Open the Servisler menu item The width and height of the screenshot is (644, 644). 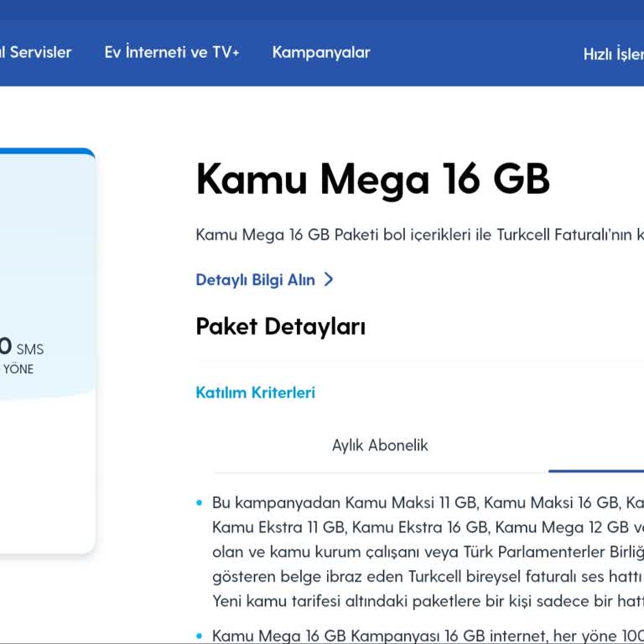[35, 53]
